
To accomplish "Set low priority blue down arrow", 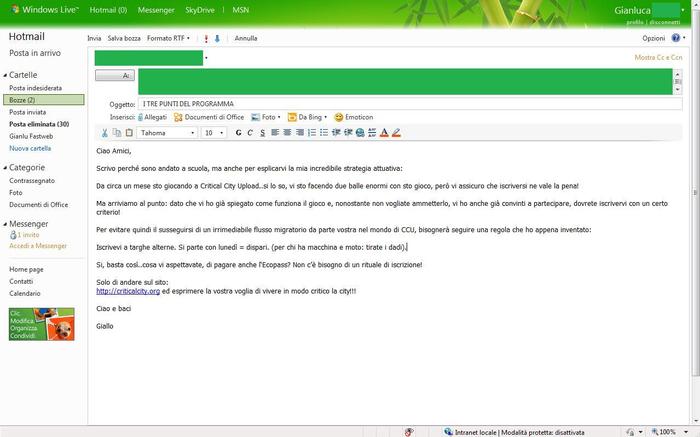I will click(217, 39).
